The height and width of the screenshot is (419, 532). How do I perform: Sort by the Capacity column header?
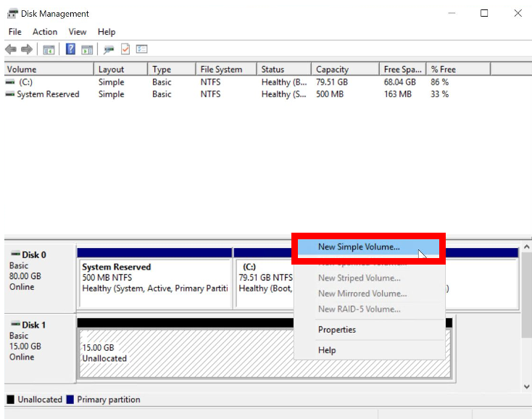tap(333, 70)
